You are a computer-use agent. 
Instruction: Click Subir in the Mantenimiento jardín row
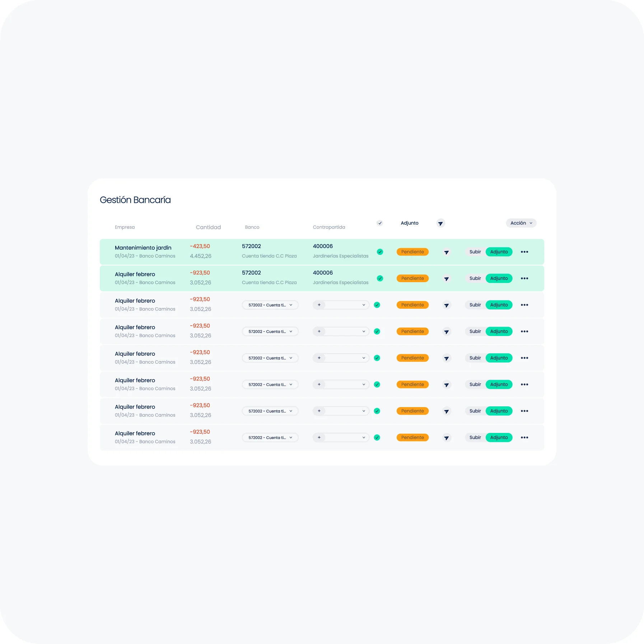475,252
